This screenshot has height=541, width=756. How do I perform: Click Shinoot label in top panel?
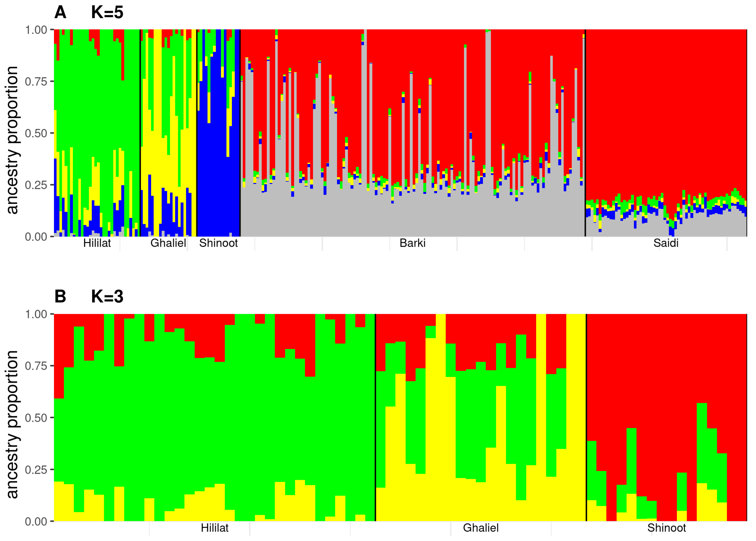tap(218, 243)
